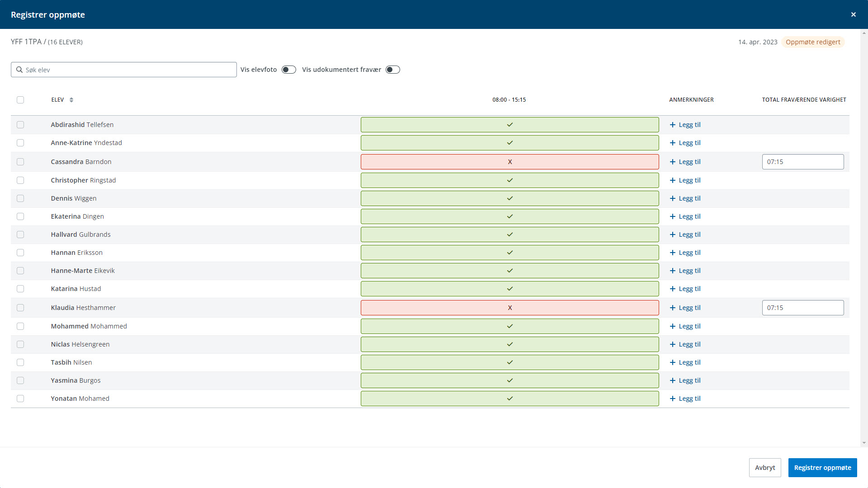868x488 pixels.
Task: Click the green checkmark cell for Yonatan Mohamed
Action: [x=509, y=399]
